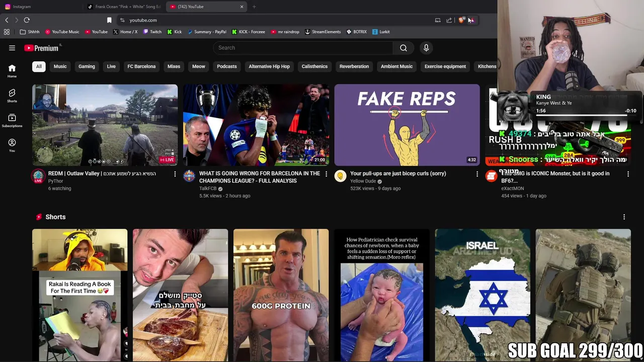Select the Meow filter chip

[199, 66]
